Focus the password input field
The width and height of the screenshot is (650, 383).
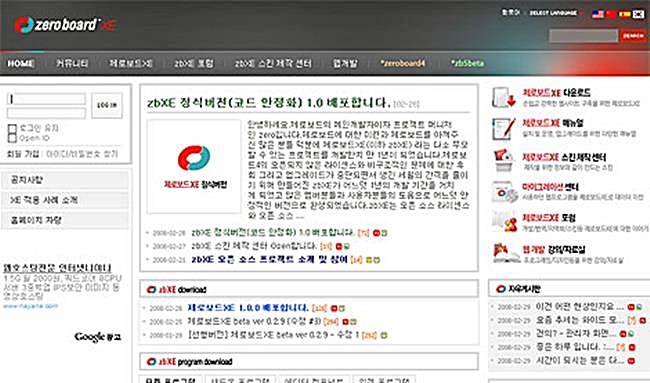[46, 113]
